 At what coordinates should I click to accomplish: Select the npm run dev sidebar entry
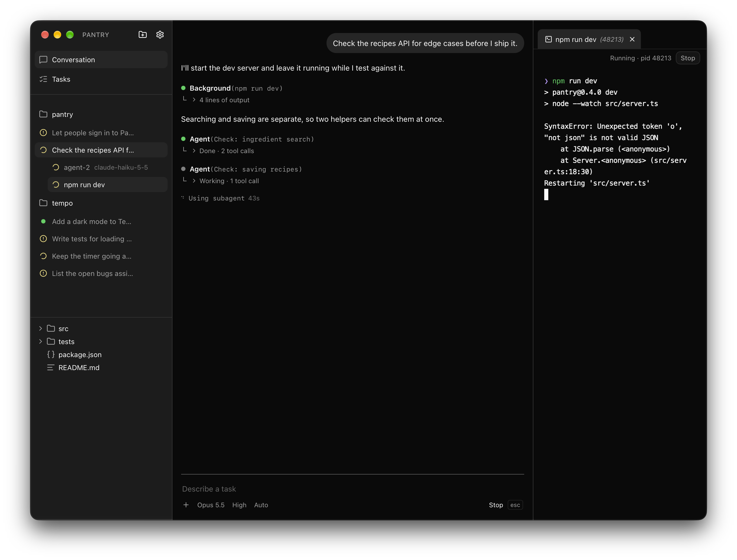tap(107, 185)
